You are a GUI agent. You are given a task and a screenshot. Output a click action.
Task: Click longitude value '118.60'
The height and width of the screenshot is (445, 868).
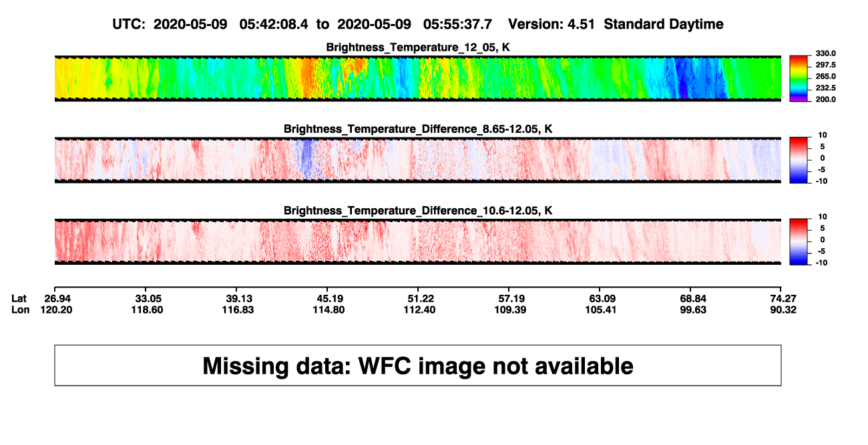(148, 310)
